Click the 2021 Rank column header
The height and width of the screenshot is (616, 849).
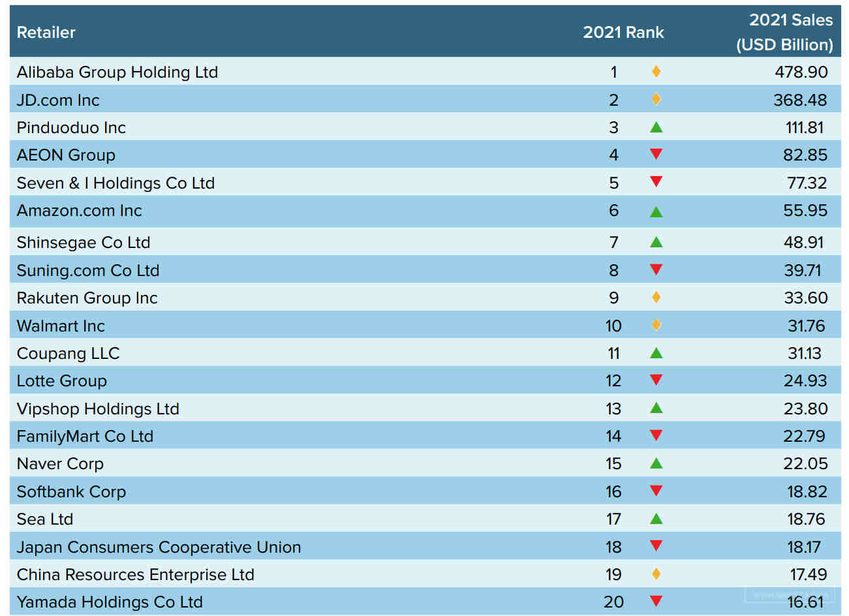coord(623,32)
